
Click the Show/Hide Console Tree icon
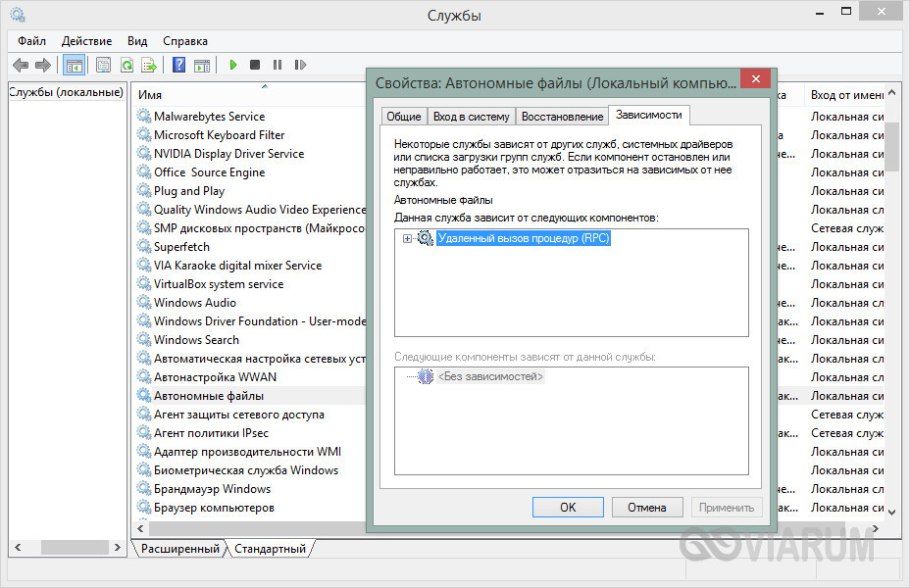[x=75, y=65]
